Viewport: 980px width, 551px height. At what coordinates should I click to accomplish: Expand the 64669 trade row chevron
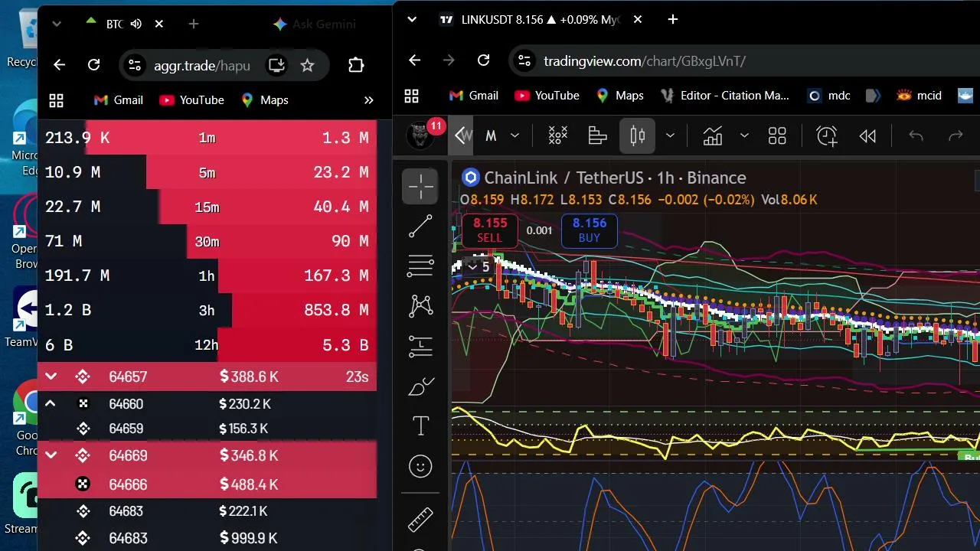coord(51,455)
